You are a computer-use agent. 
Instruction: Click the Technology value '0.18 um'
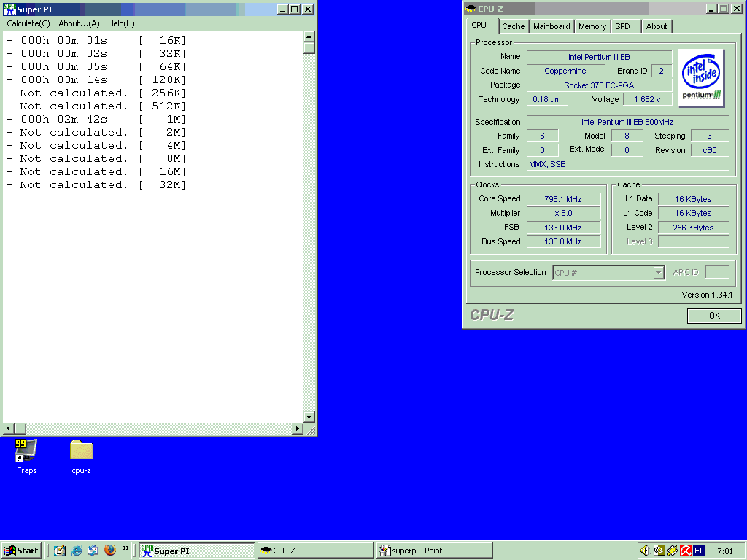pyautogui.click(x=546, y=99)
